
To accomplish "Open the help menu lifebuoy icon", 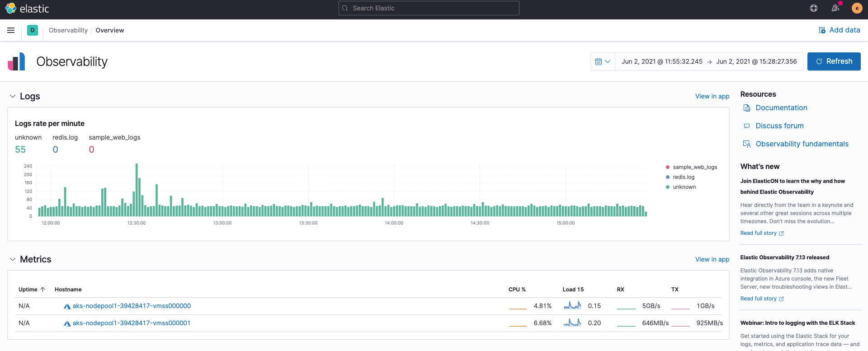I will [814, 8].
